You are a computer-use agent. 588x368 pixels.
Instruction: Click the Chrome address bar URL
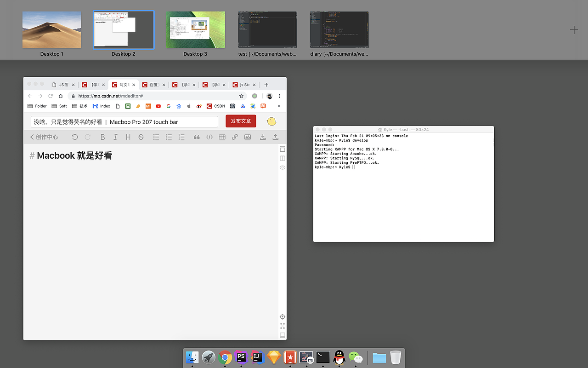click(110, 96)
